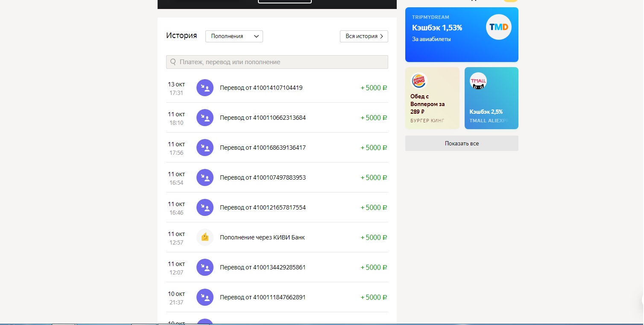Click the +5000 ₽ amount at 21:37 row

coord(374,297)
